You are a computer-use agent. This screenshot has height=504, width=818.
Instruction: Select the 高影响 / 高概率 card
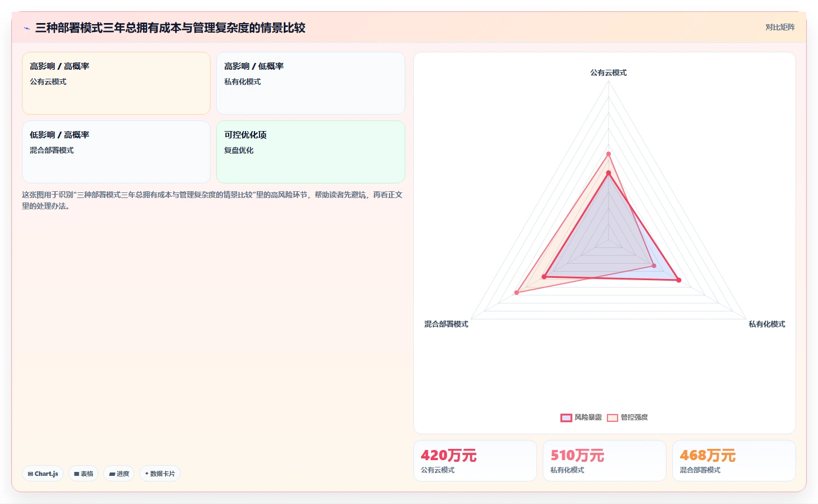pos(116,83)
